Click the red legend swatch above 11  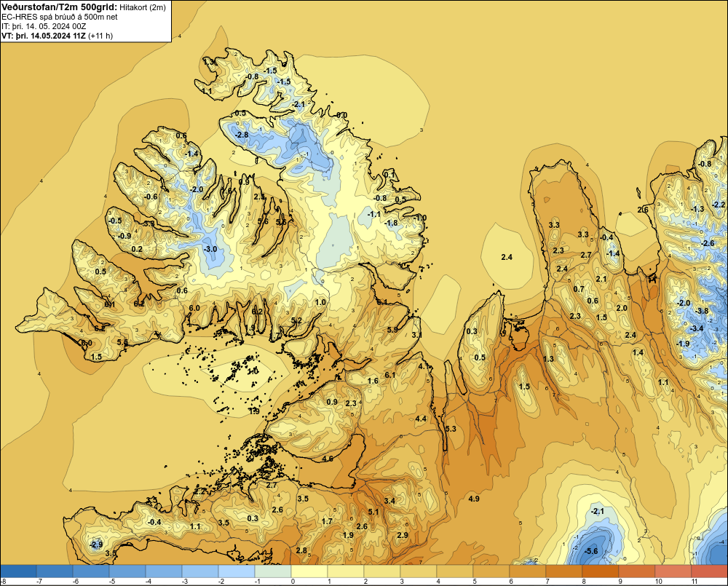(x=709, y=571)
